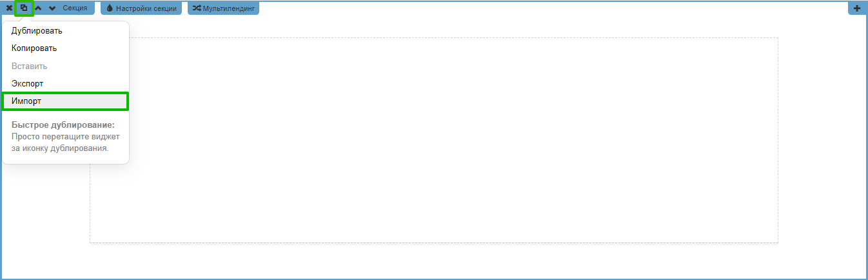This screenshot has width=868, height=280.
Task: Click the blank margin below the dashed placeholder
Action: tap(434, 261)
